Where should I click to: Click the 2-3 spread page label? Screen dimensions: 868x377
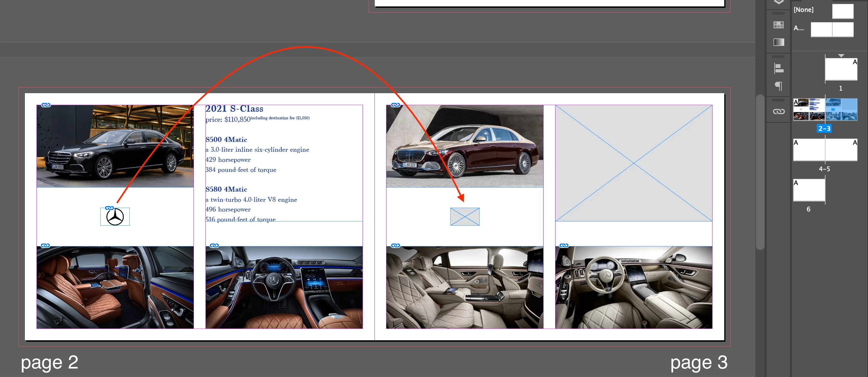pyautogui.click(x=824, y=128)
